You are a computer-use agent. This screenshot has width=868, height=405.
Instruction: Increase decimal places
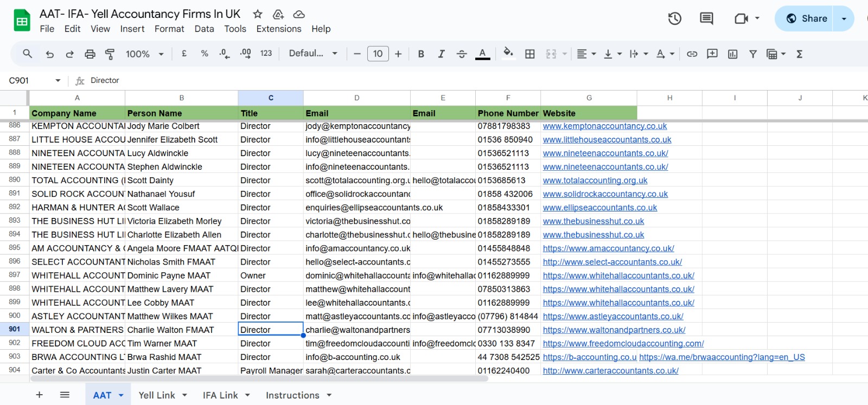[245, 54]
